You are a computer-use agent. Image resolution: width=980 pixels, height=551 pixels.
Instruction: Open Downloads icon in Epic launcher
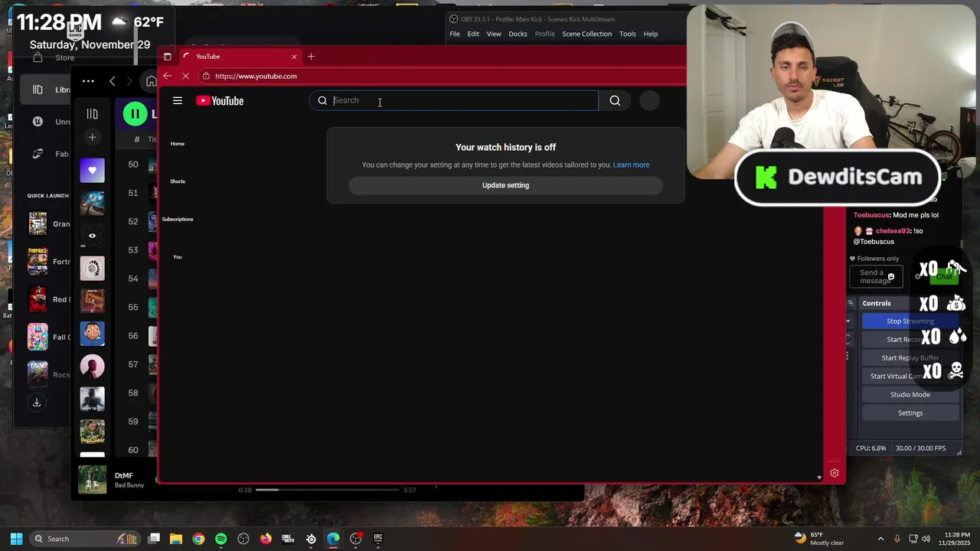click(x=36, y=402)
